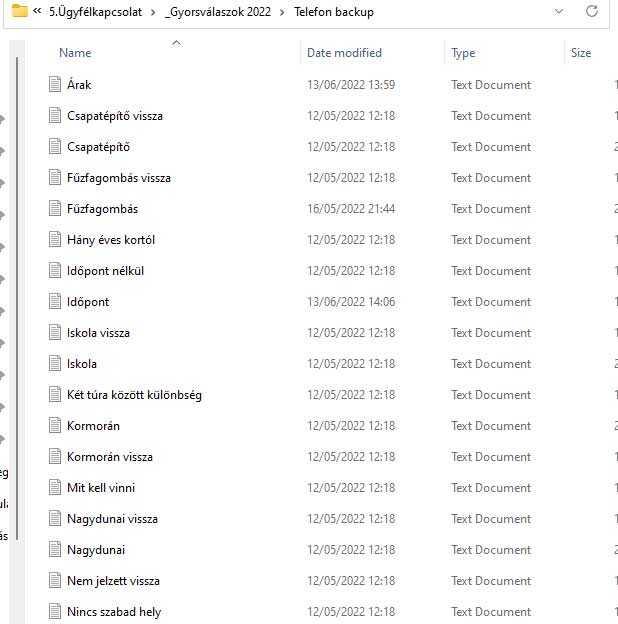Screen dimensions: 618x624
Task: Select the Csapatépítő vissza file icon
Action: [55, 116]
